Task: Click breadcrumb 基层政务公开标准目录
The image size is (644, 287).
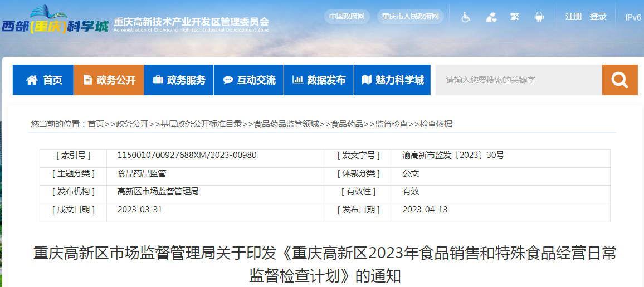Action: click(201, 124)
